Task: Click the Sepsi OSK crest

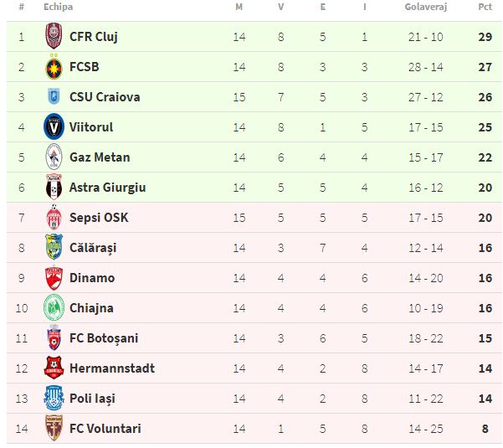Action: (54, 217)
